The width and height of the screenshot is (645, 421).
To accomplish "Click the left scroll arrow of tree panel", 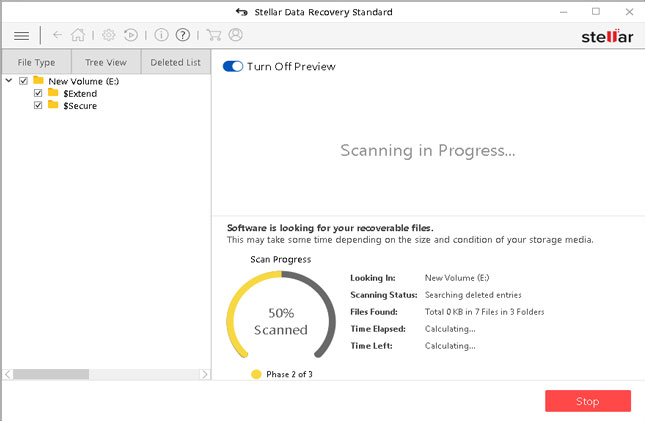I will click(7, 374).
